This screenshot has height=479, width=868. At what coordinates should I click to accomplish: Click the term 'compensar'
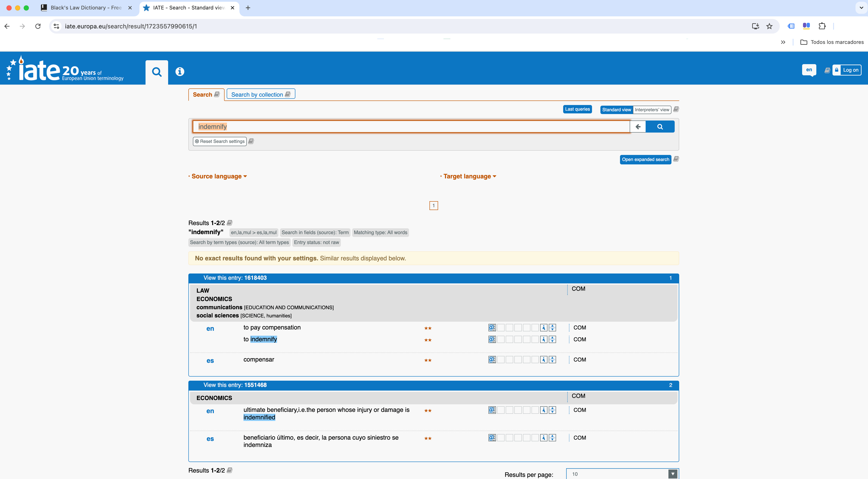[x=259, y=359]
